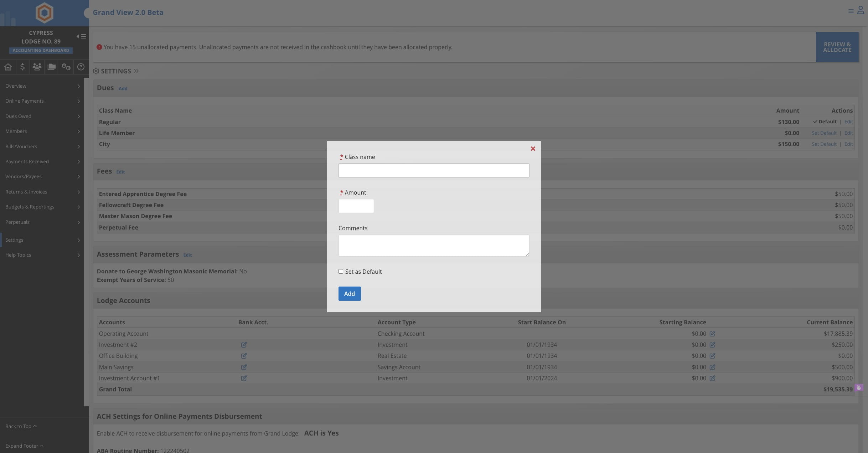This screenshot has width=868, height=453.
Task: Edit starting balance for Investment #2
Action: (712, 345)
